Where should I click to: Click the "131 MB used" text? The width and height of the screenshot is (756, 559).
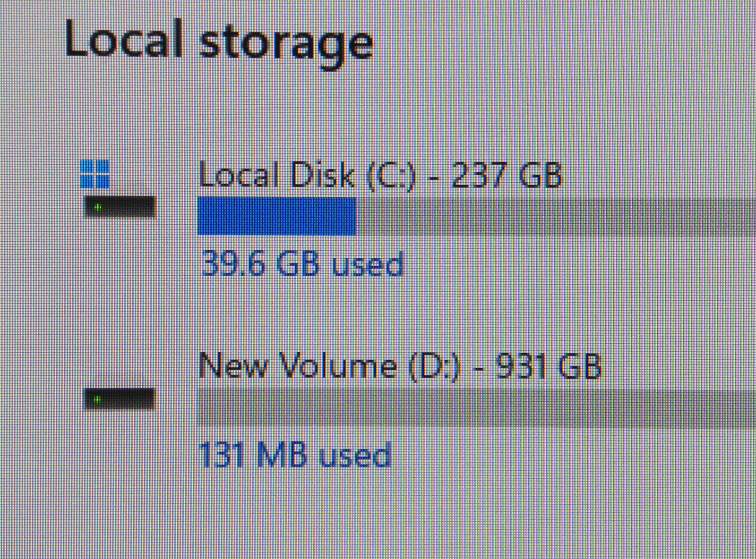(x=295, y=455)
